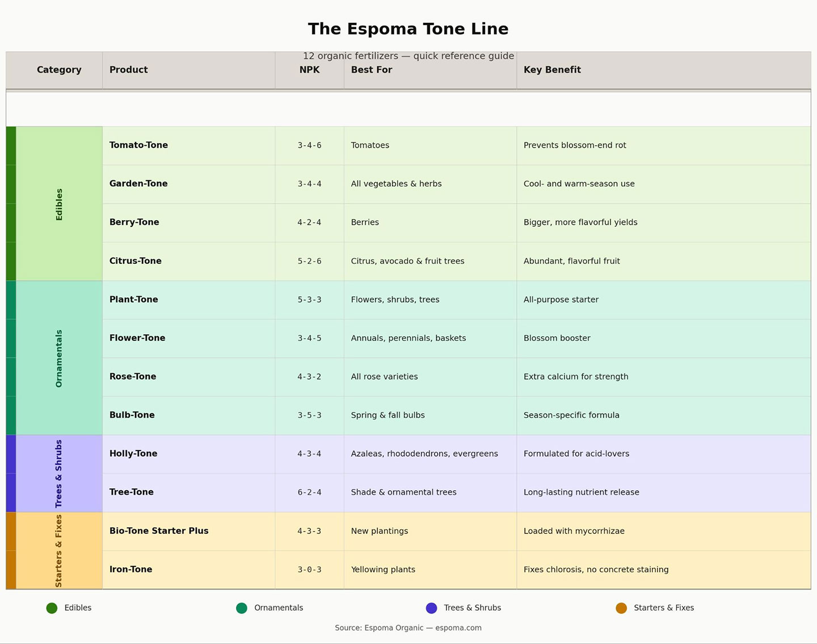Click the Berry-Tone product name
Viewport: 817px width, 644px height.
pos(134,222)
